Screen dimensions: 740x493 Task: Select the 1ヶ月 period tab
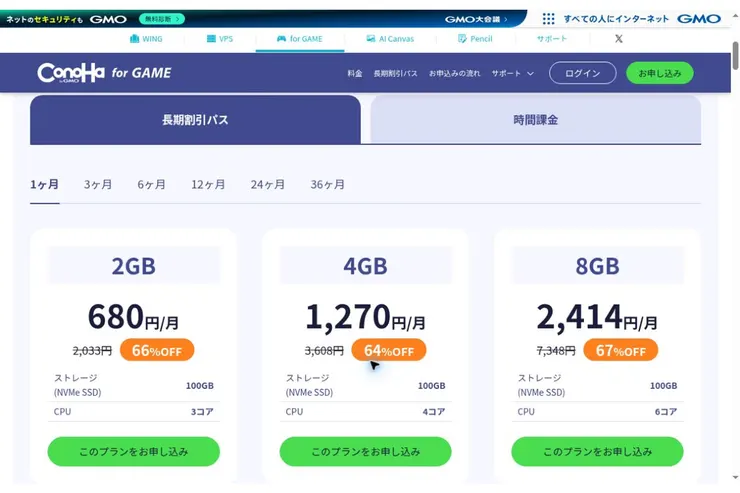click(x=44, y=184)
